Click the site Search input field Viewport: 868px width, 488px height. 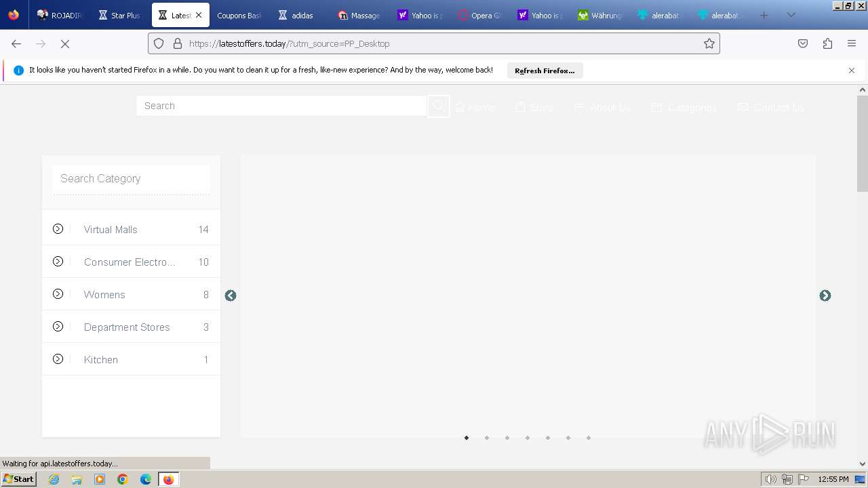coord(281,106)
